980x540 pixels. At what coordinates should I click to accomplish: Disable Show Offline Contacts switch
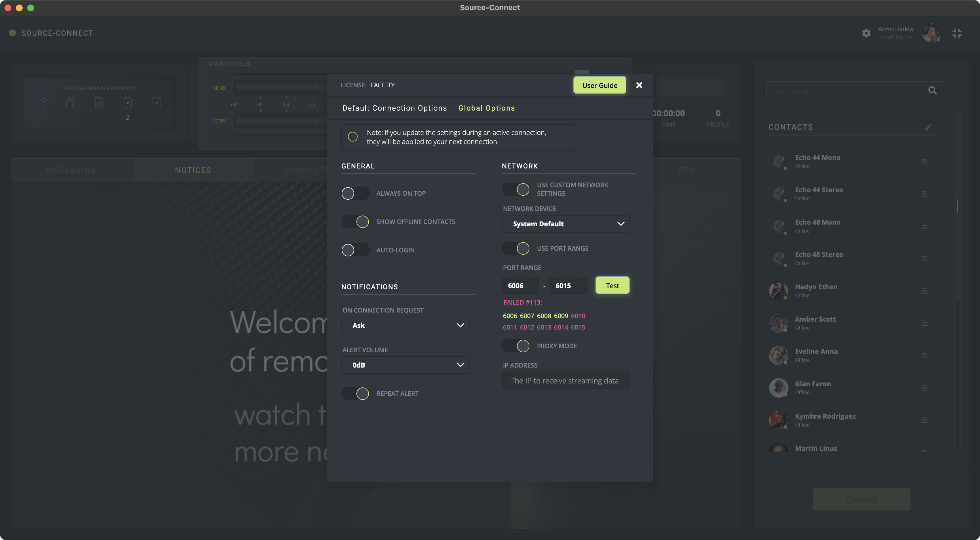(355, 222)
